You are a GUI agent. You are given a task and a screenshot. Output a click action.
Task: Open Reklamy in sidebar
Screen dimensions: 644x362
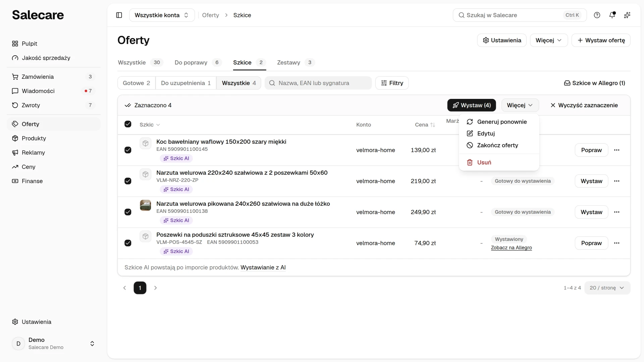[x=54, y=153]
